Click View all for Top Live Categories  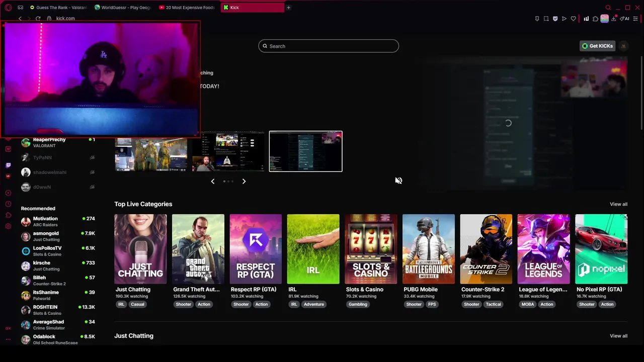click(618, 204)
